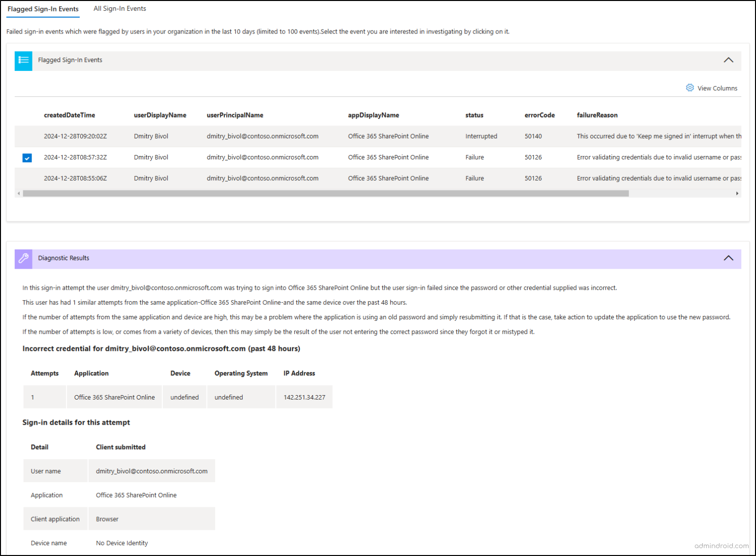Click the createdDateTime column header

click(69, 115)
